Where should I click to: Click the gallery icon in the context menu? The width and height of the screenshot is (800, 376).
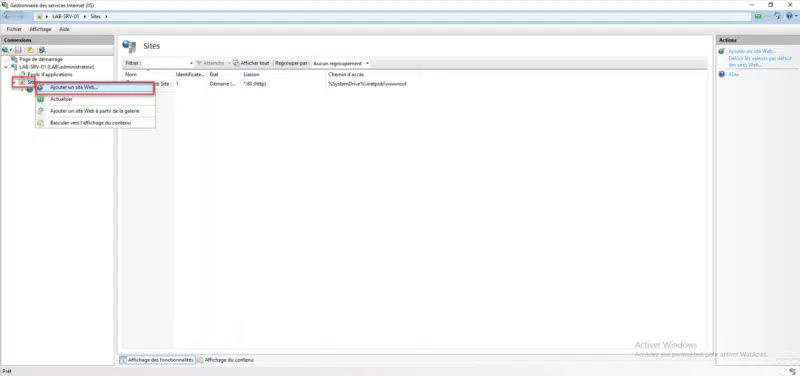(x=41, y=111)
